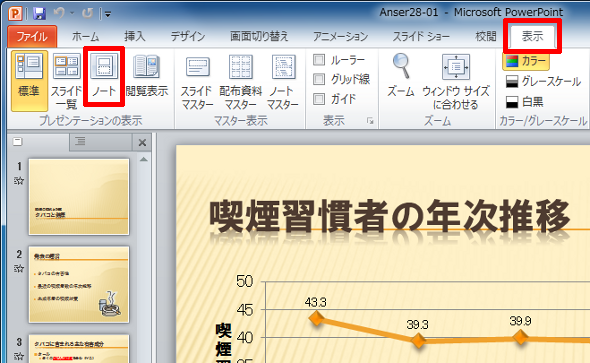Viewport: 590px width, 363px height.
Task: Open the 表示 group dialog launcher
Action: pos(370,121)
